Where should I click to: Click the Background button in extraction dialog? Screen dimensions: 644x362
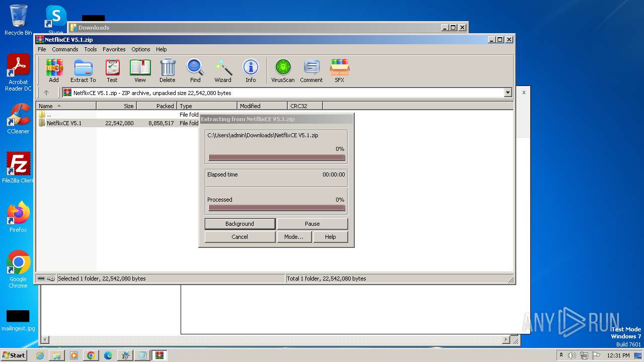240,224
